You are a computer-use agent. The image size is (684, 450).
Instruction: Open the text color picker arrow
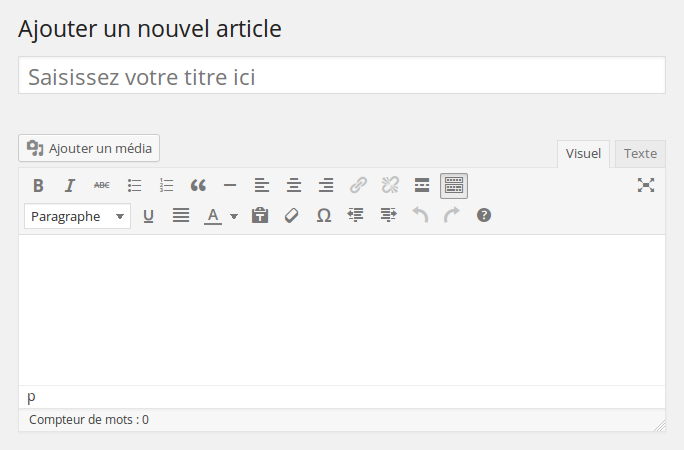(234, 216)
